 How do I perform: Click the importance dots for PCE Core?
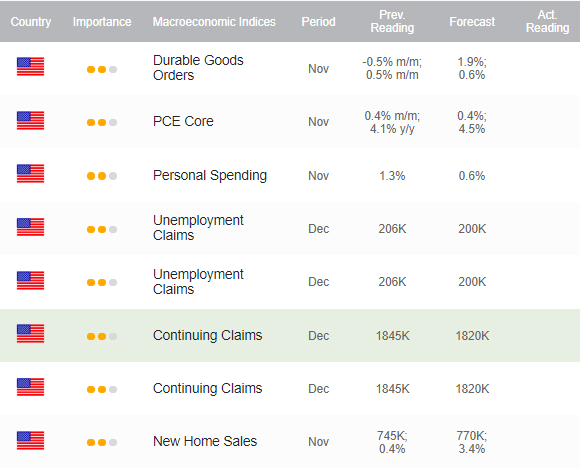(102, 122)
